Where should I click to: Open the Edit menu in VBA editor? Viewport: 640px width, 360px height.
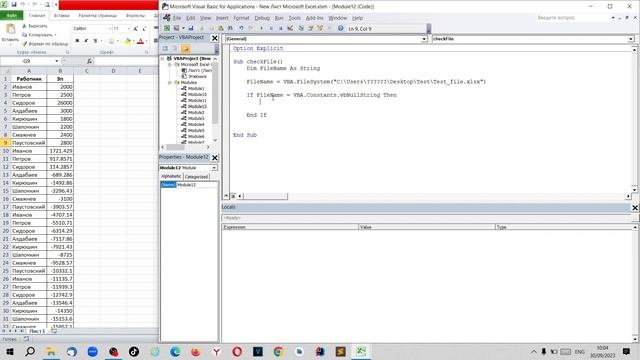click(x=191, y=18)
